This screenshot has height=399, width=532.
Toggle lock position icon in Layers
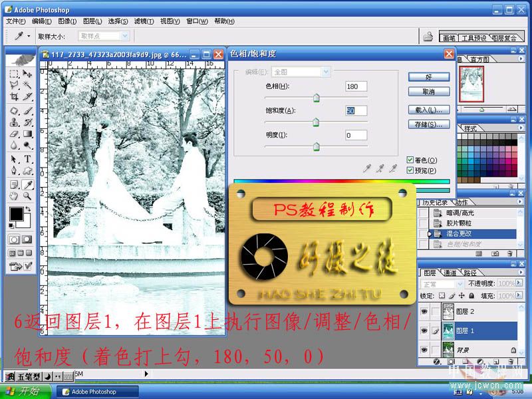pos(462,295)
